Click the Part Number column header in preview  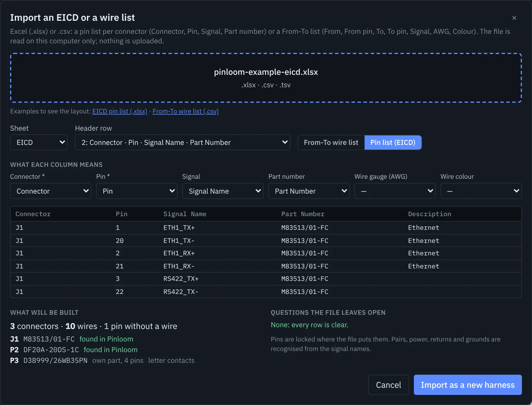(303, 214)
